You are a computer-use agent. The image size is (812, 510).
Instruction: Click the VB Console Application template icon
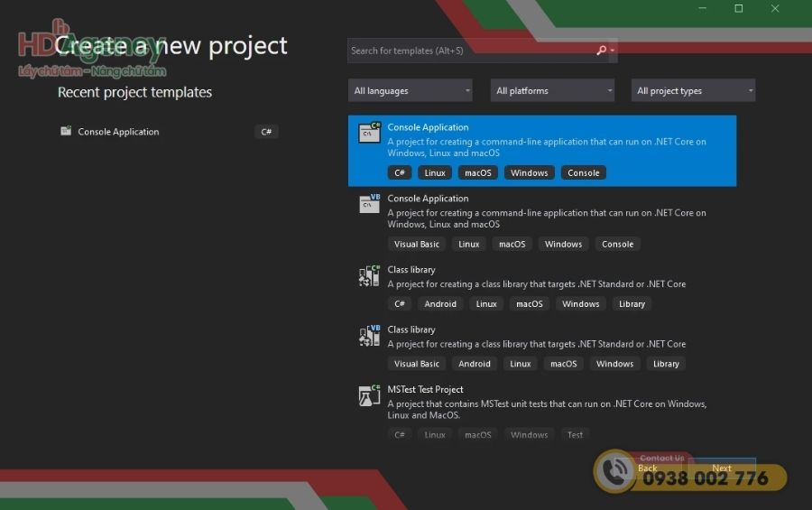pos(369,204)
